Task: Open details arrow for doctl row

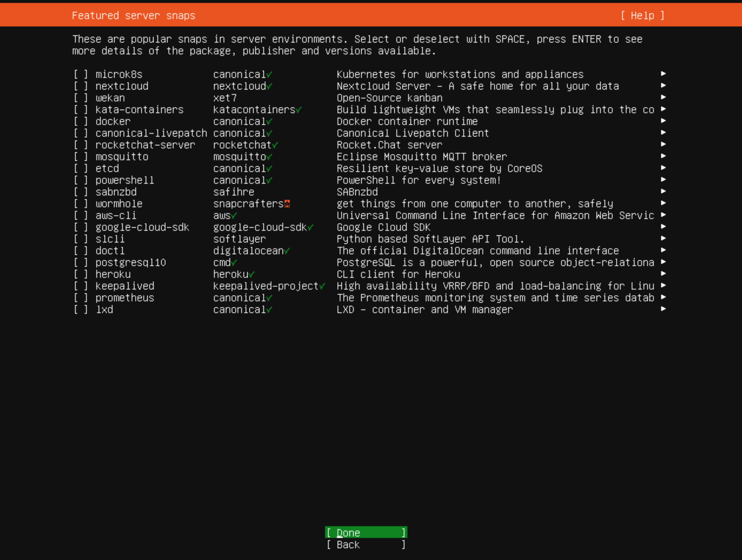Action: click(663, 250)
